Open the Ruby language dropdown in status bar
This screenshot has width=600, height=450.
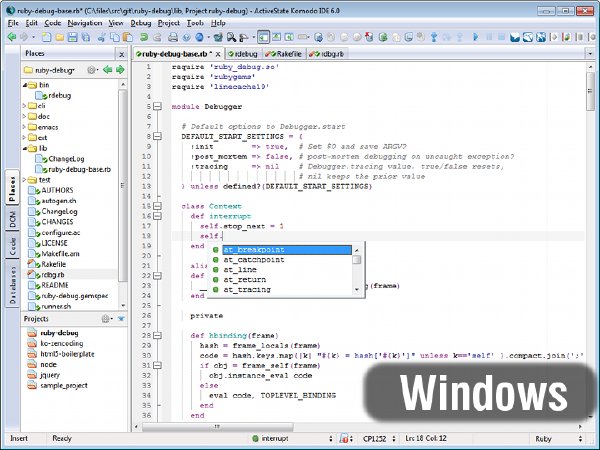(559, 439)
